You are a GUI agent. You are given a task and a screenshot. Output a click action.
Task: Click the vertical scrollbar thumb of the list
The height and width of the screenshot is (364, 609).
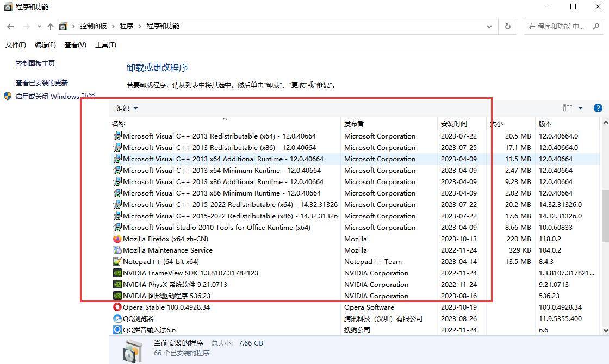click(606, 216)
